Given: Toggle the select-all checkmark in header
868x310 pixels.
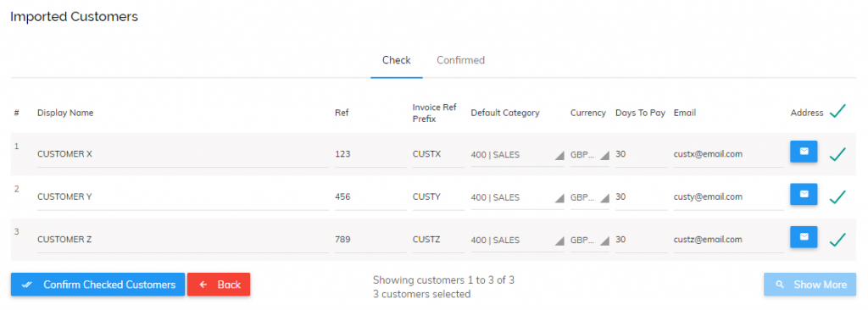Looking at the screenshot, I should click(x=837, y=111).
